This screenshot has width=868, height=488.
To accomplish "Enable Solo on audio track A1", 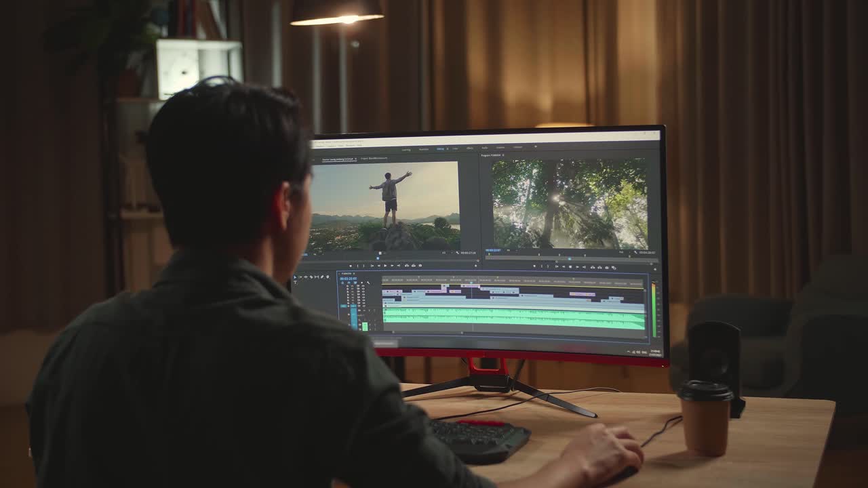I will 365,310.
